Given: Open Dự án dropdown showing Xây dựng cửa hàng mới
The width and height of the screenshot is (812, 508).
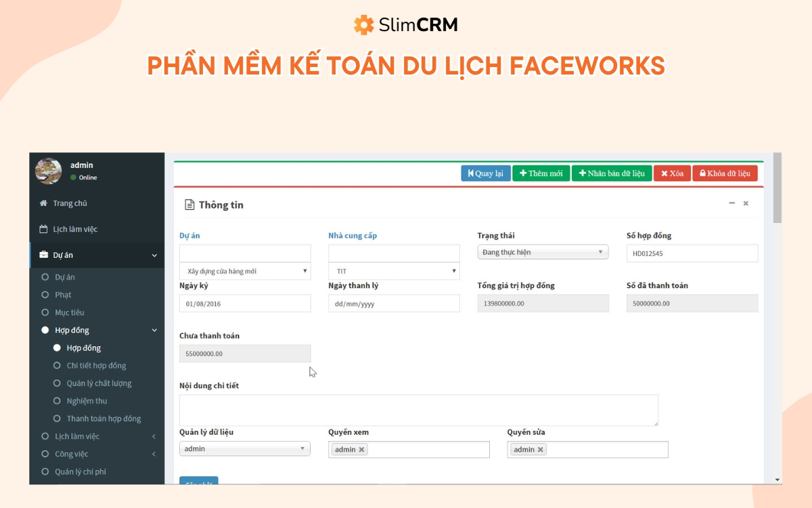Looking at the screenshot, I should [x=245, y=271].
